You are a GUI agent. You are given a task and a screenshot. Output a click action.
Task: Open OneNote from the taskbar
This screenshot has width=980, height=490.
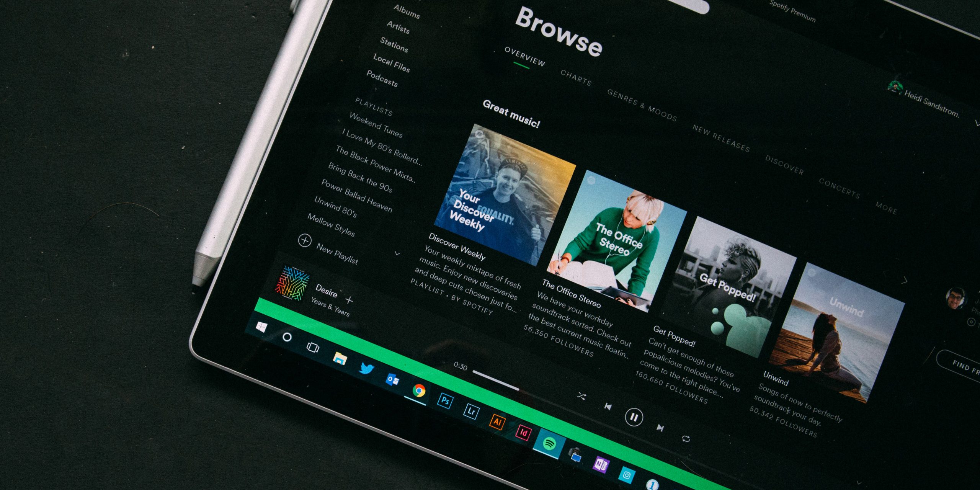[601, 465]
